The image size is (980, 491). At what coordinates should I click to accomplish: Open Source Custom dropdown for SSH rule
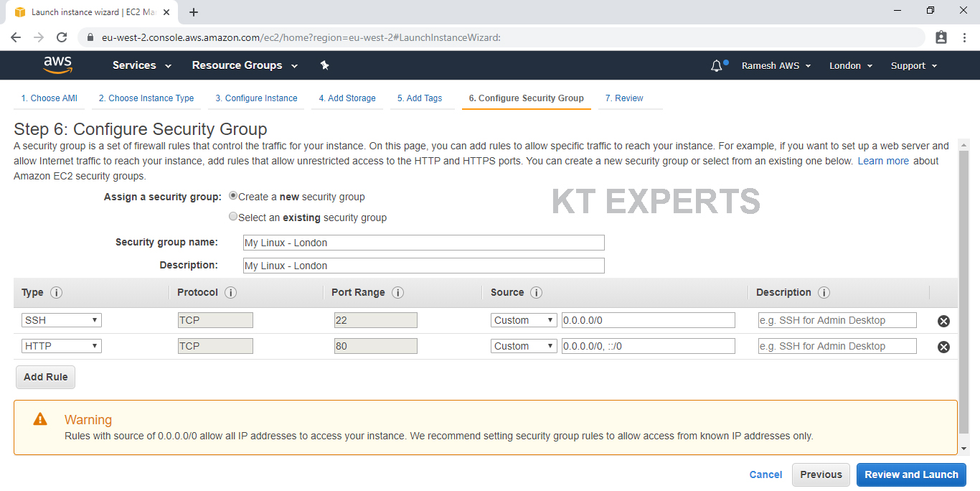click(524, 320)
